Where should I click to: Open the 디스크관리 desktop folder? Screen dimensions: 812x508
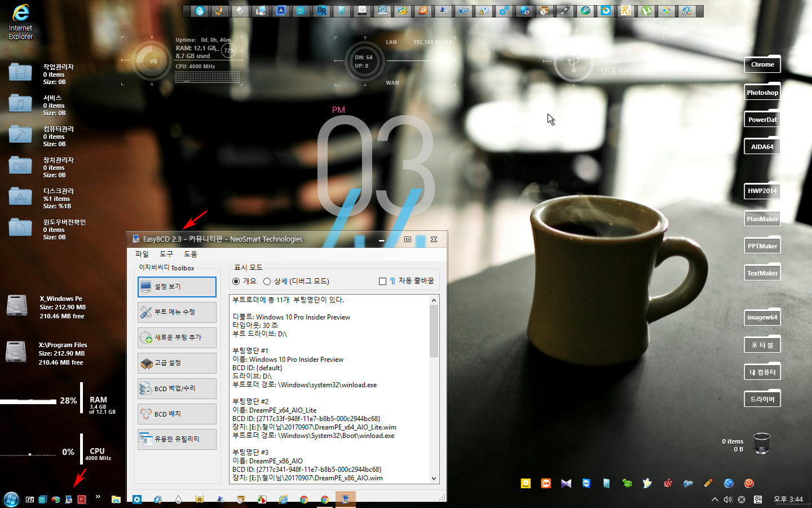pos(20,197)
